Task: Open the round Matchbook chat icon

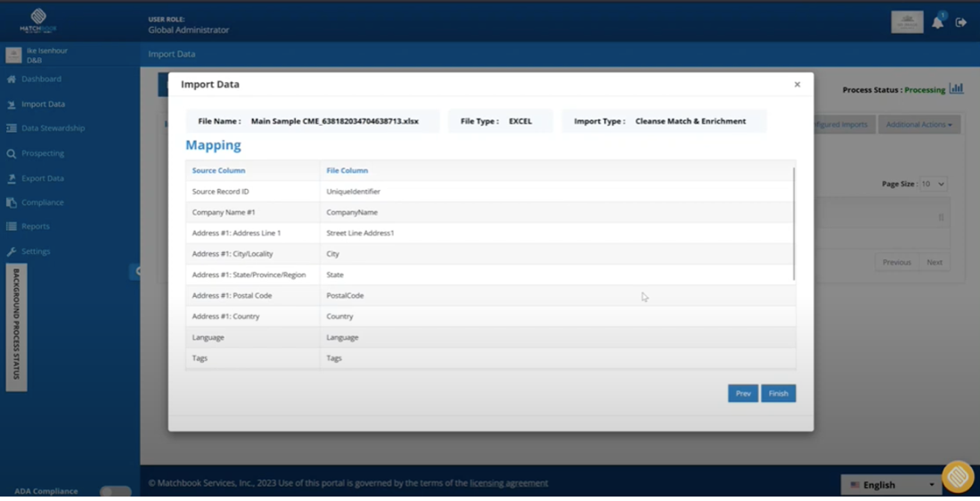Action: (958, 477)
